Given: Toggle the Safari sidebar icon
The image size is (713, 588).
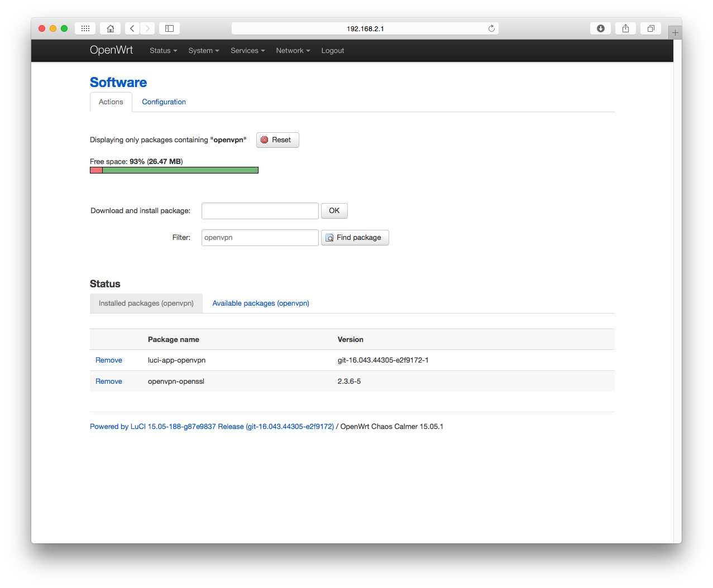Looking at the screenshot, I should point(169,28).
